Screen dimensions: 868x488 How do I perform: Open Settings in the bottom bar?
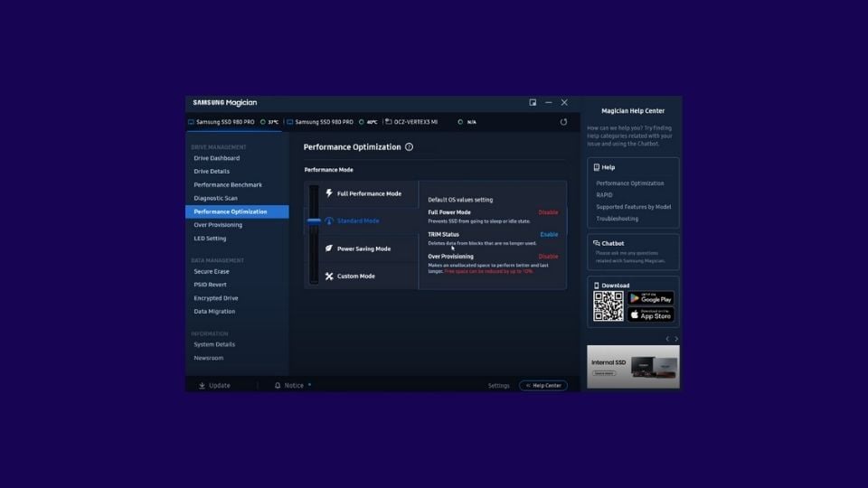pos(498,386)
